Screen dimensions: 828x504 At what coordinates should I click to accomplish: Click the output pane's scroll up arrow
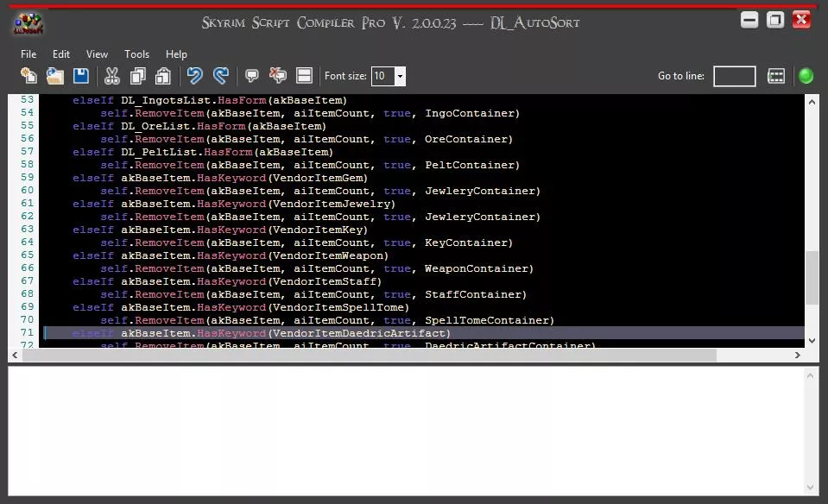[x=810, y=375]
